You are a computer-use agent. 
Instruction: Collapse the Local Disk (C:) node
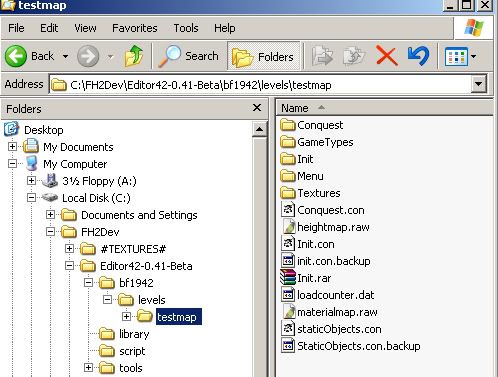(31, 197)
